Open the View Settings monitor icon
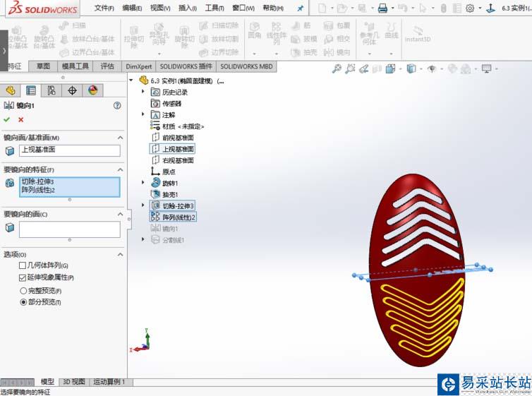Screen dimensions: 532x396 (x=487, y=69)
